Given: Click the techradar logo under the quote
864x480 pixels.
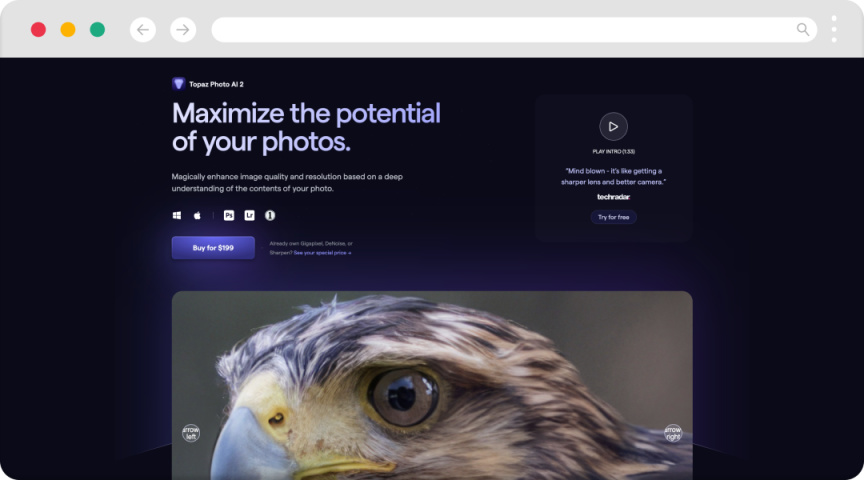Looking at the screenshot, I should 613,197.
